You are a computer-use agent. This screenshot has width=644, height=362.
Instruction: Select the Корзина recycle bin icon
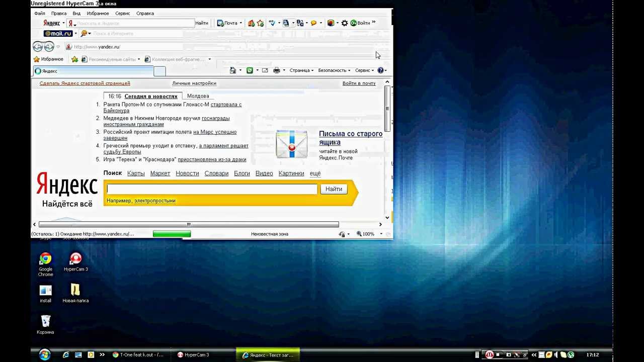(x=45, y=325)
